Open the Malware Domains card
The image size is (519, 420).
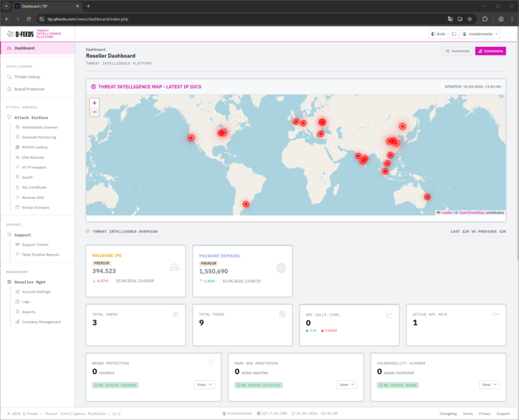[x=242, y=271]
